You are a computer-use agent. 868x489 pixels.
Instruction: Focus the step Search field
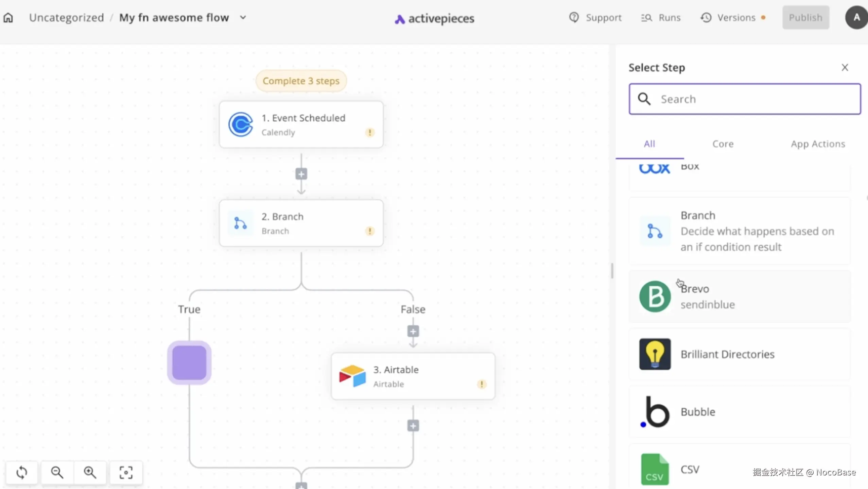pyautogui.click(x=745, y=99)
